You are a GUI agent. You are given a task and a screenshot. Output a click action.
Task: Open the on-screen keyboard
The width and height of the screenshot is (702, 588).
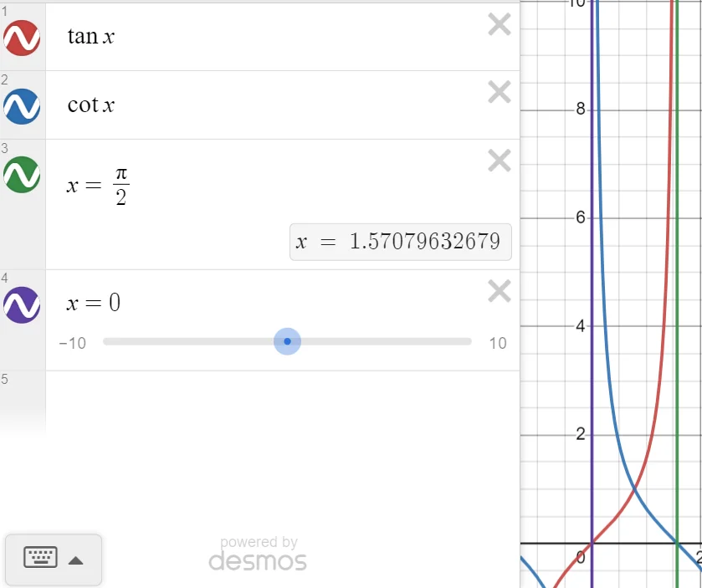pyautogui.click(x=40, y=557)
